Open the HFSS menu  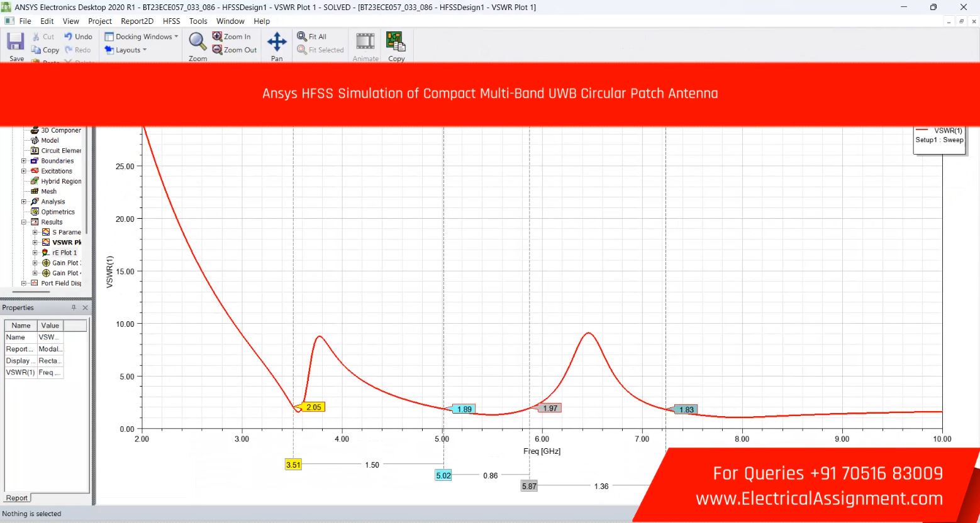coord(172,21)
